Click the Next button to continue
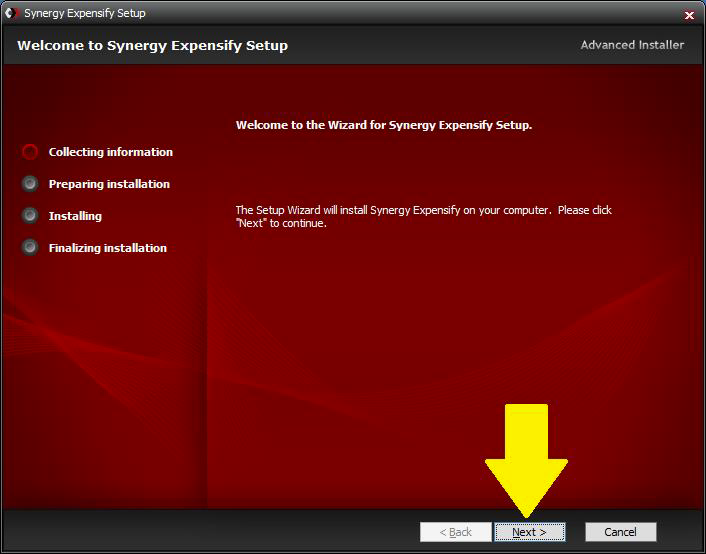706x554 pixels. click(x=530, y=532)
